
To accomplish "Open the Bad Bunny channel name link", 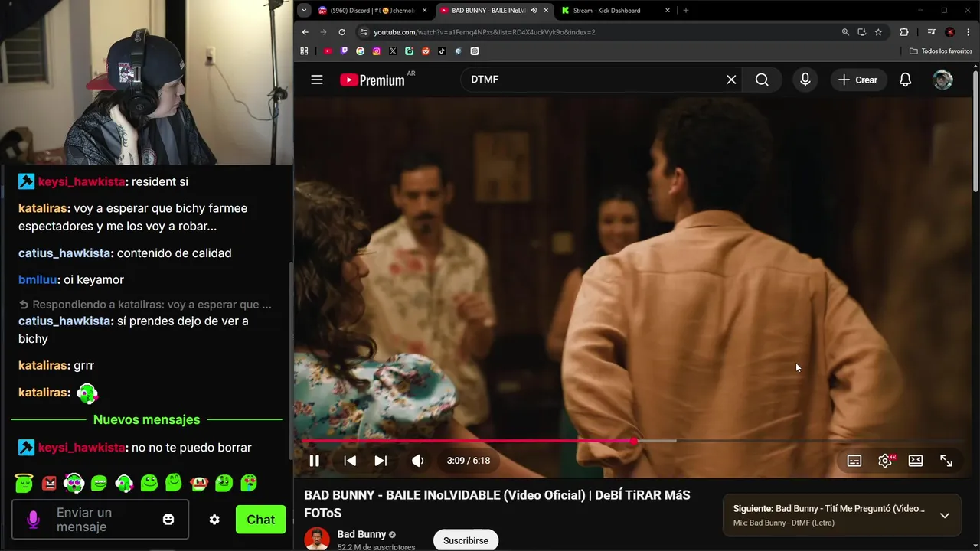I will tap(361, 534).
